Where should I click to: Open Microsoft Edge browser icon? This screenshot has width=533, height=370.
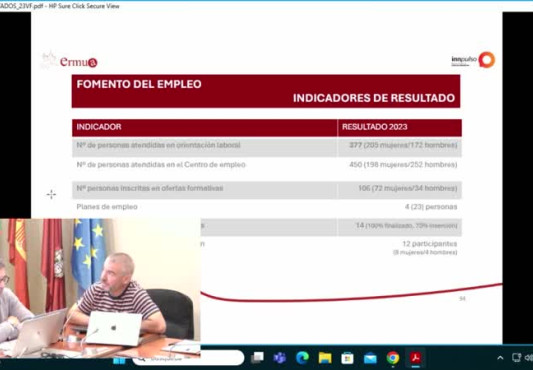[302, 358]
